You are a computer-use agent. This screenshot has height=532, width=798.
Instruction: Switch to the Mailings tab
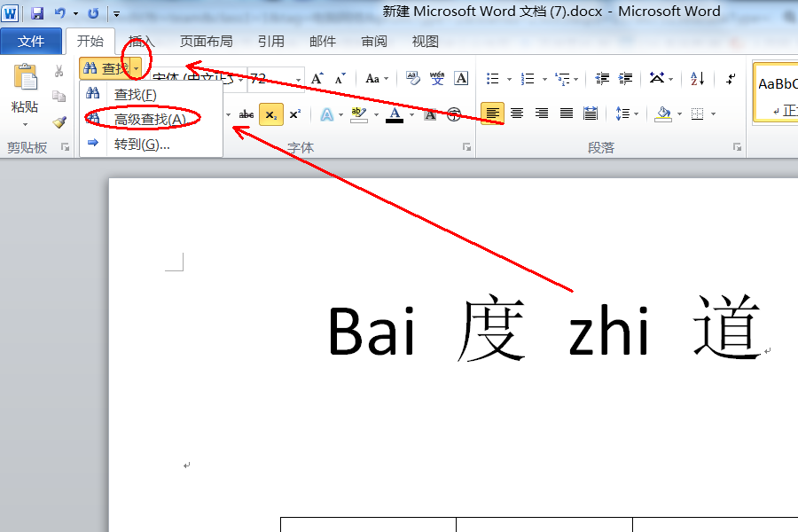(323, 42)
